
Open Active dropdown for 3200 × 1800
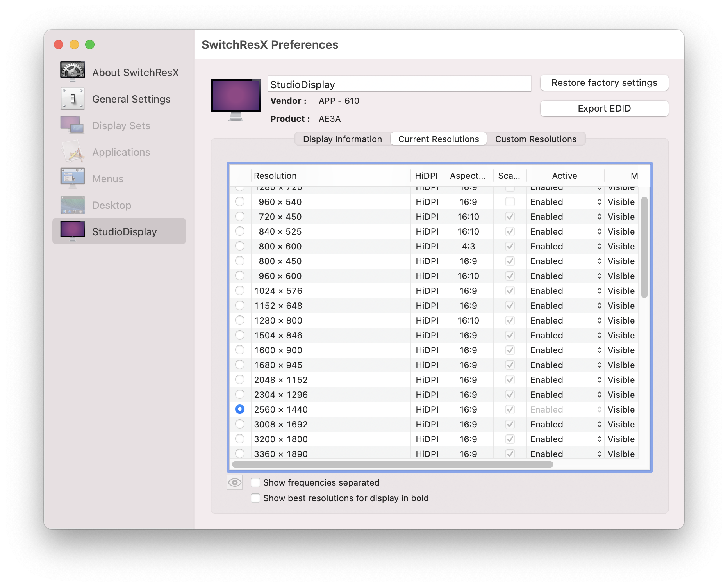566,439
